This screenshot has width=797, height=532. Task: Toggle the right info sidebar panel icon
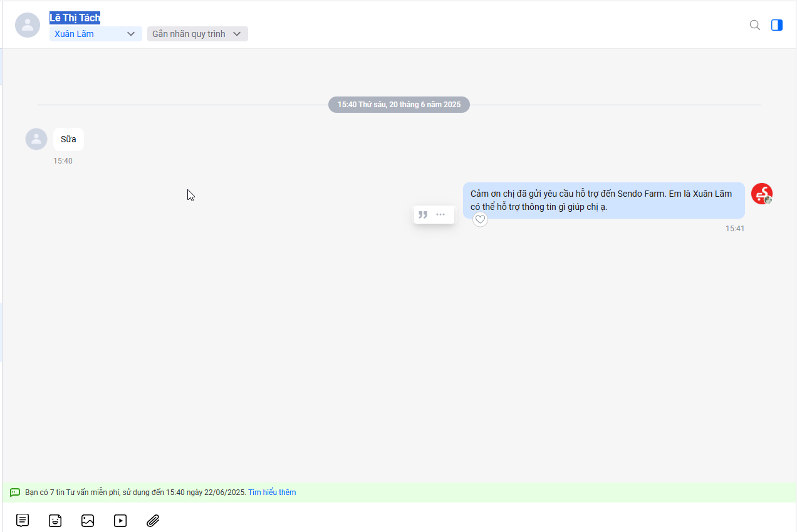tap(777, 25)
